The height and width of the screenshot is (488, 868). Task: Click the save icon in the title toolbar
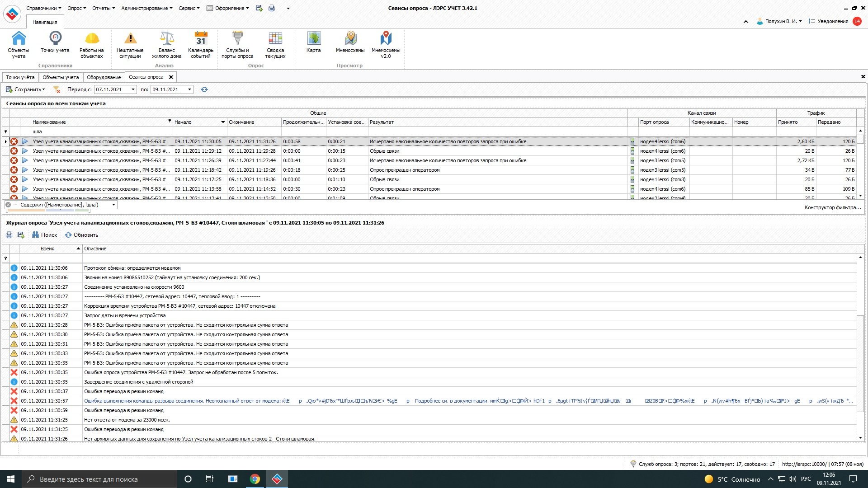259,8
